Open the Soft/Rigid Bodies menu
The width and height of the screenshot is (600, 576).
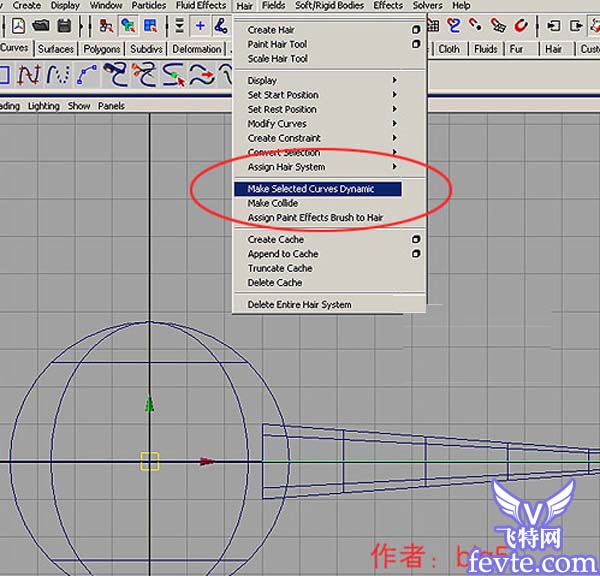pos(329,5)
